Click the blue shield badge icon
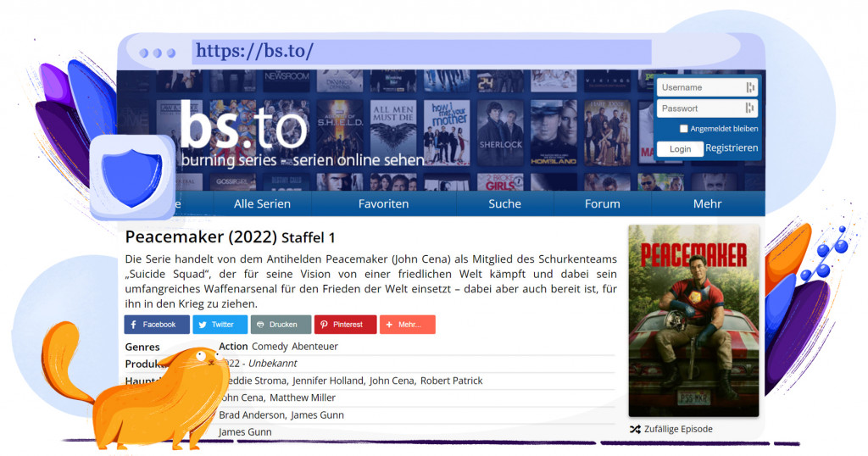The width and height of the screenshot is (868, 456). [131, 178]
